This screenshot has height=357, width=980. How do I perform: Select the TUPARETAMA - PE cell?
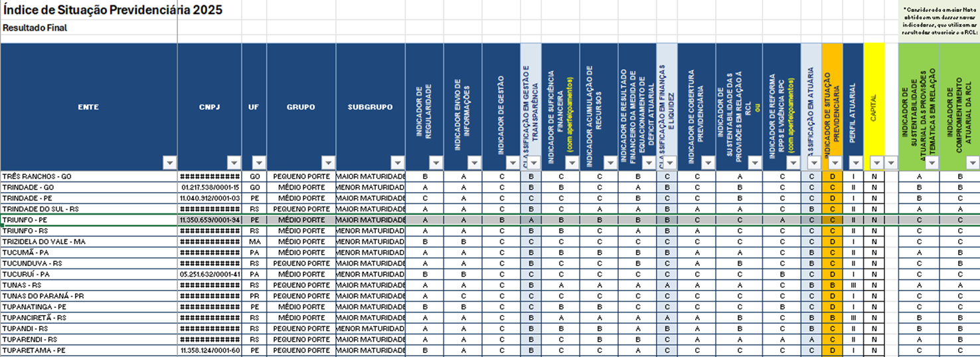(x=88, y=350)
